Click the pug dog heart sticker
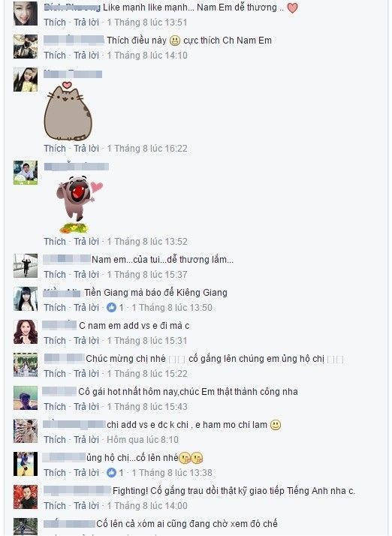 click(x=80, y=204)
